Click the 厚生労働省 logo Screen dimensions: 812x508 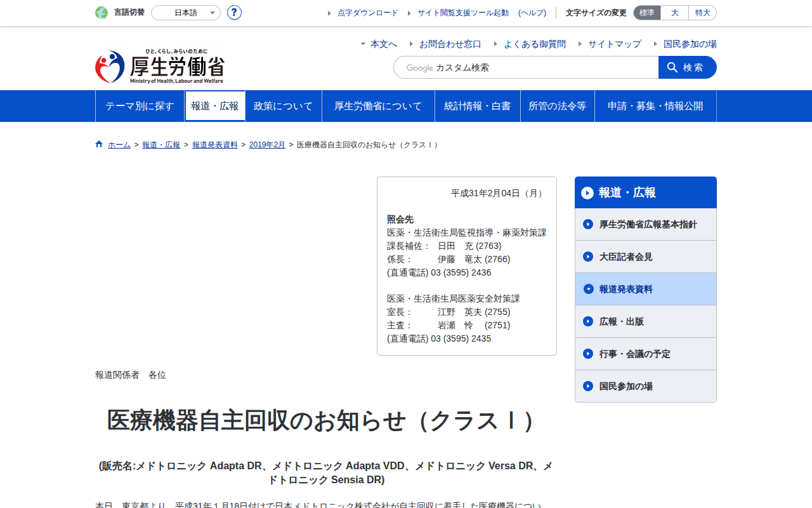coord(160,67)
